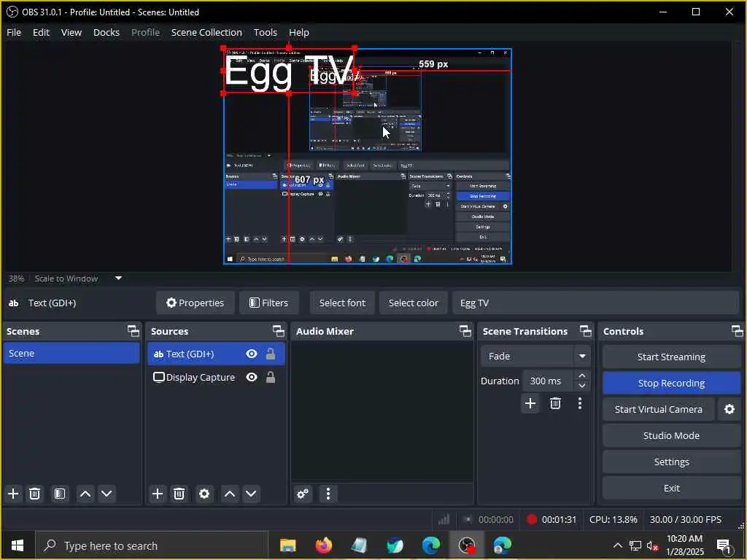Click volume icon in system tray
The image size is (747, 560).
click(x=651, y=545)
